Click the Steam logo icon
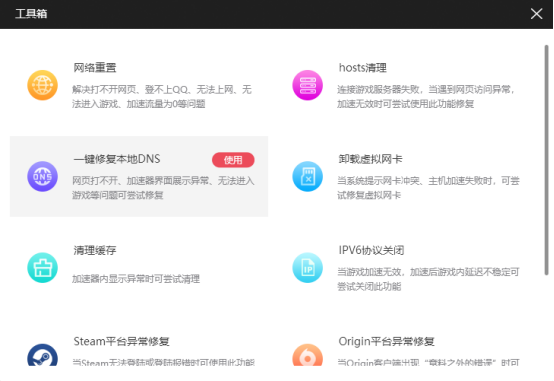 42,355
